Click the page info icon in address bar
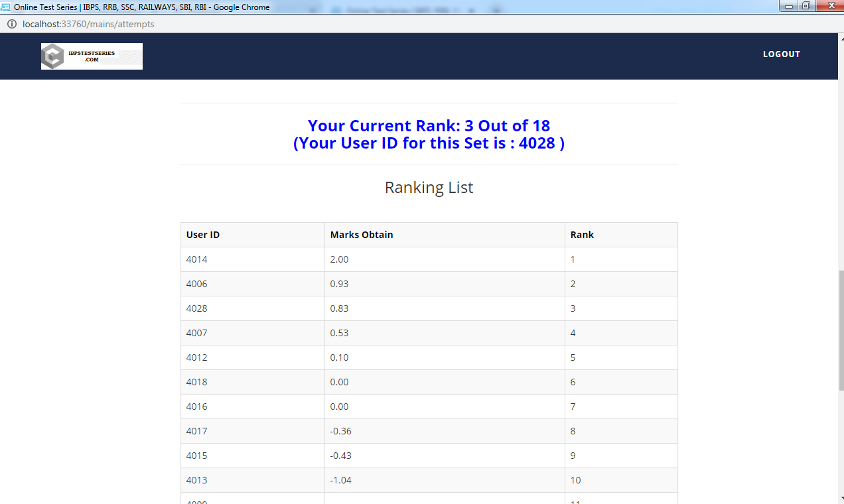844x504 pixels. click(x=11, y=23)
